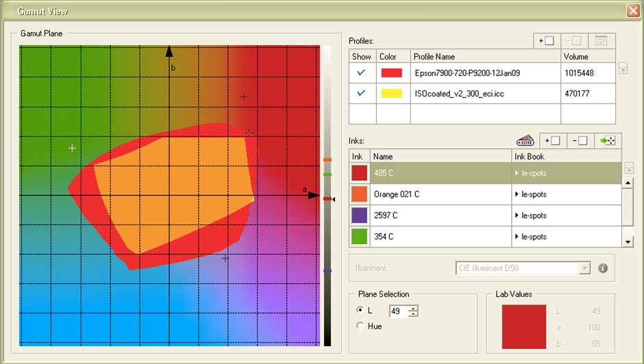Click the remove ink button
Screen dimensions: 644x364
pyautogui.click(x=580, y=141)
